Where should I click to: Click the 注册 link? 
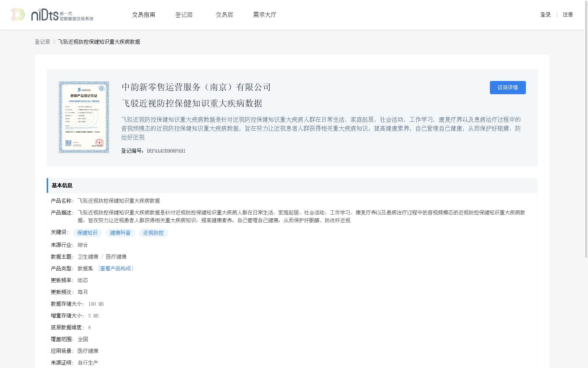(x=568, y=15)
